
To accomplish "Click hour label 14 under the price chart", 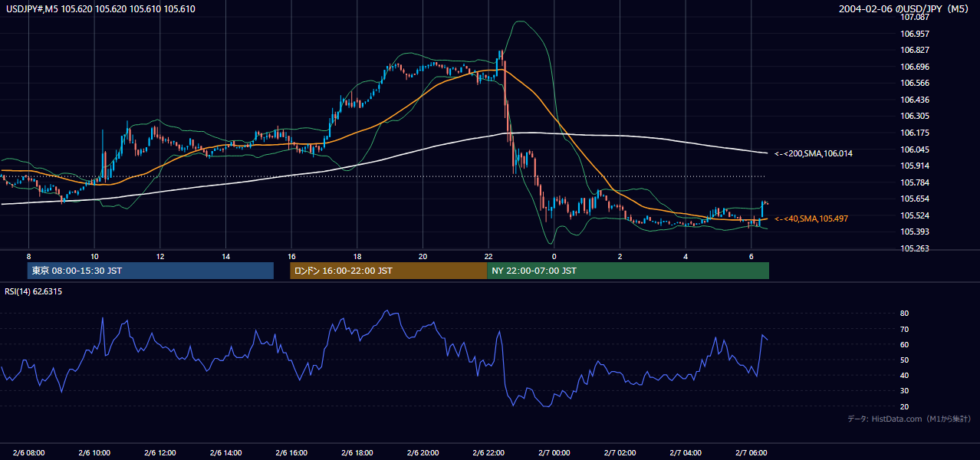I will pos(225,256).
